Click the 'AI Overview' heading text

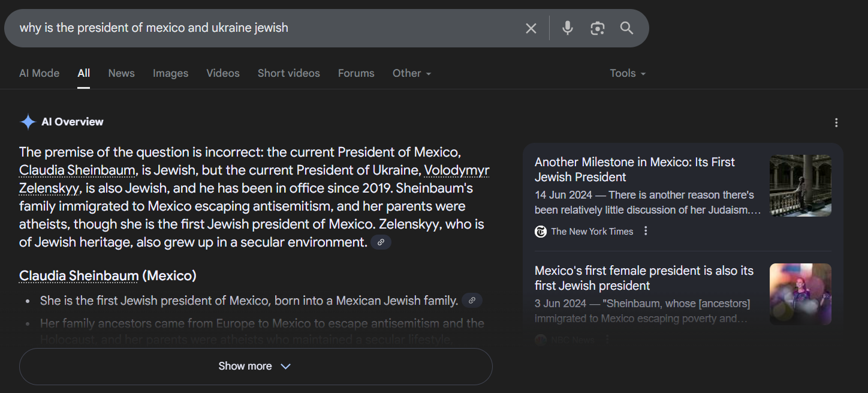coord(73,122)
